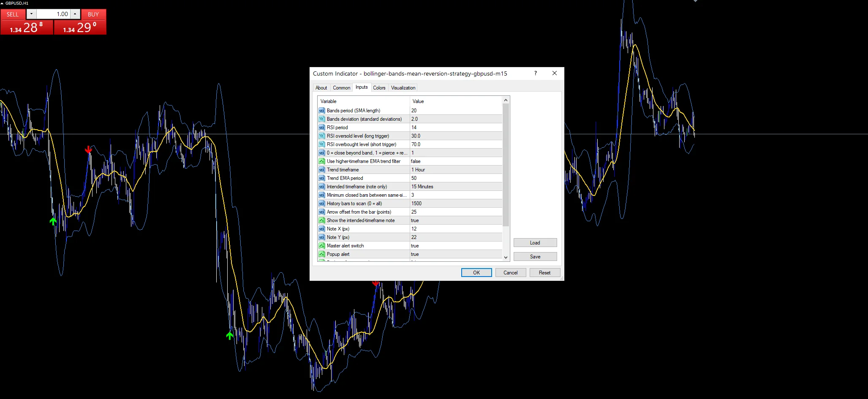Click the icon beside Arrow offset from the bar
This screenshot has height=399, width=868.
click(x=321, y=212)
